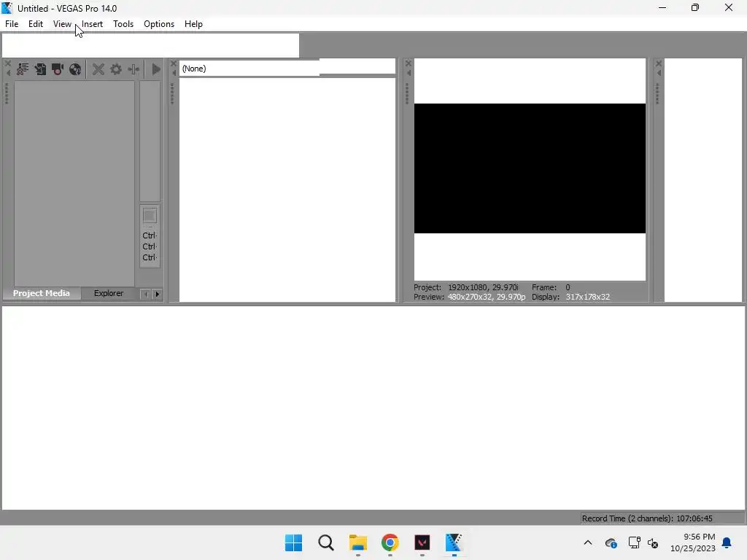Click Extract Audio from CD icon

click(x=75, y=69)
